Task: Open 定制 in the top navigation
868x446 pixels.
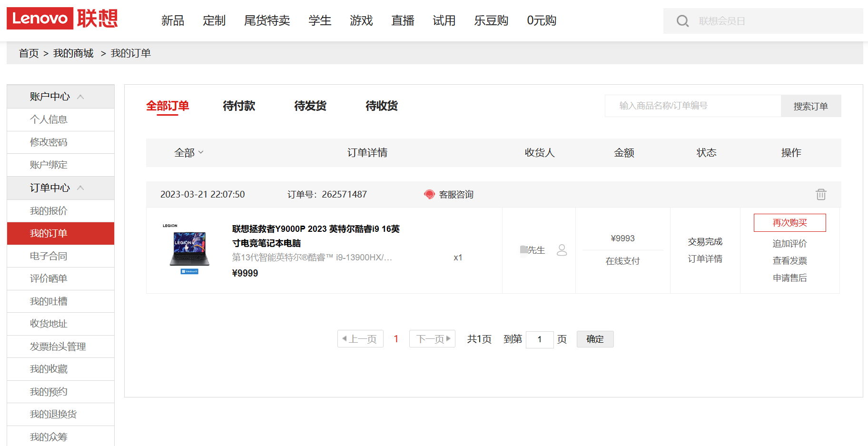Action: pos(214,20)
